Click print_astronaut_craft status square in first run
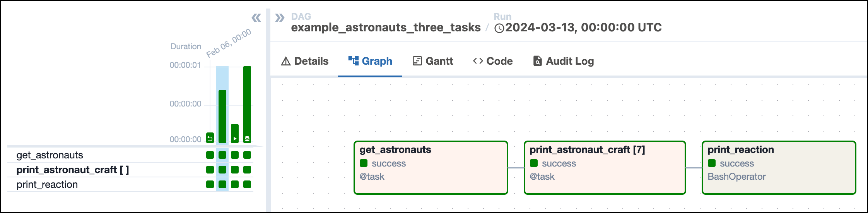This screenshot has width=868, height=213. (x=210, y=170)
